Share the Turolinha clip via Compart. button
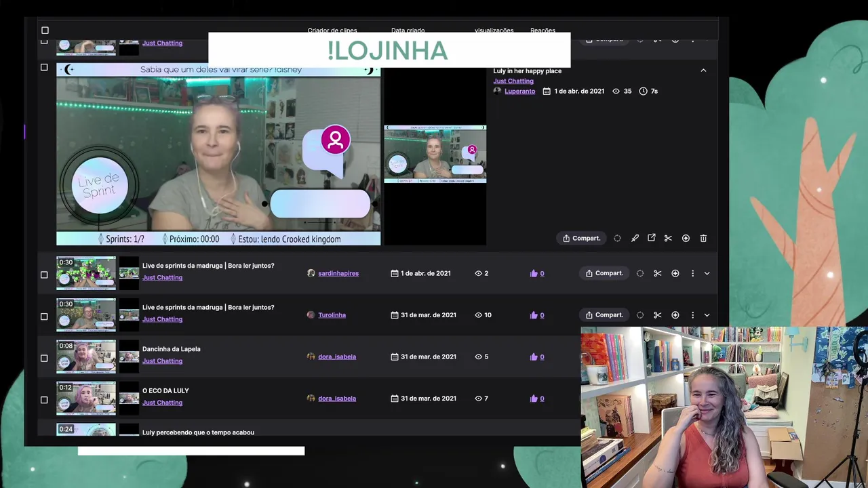This screenshot has height=488, width=868. click(x=604, y=315)
